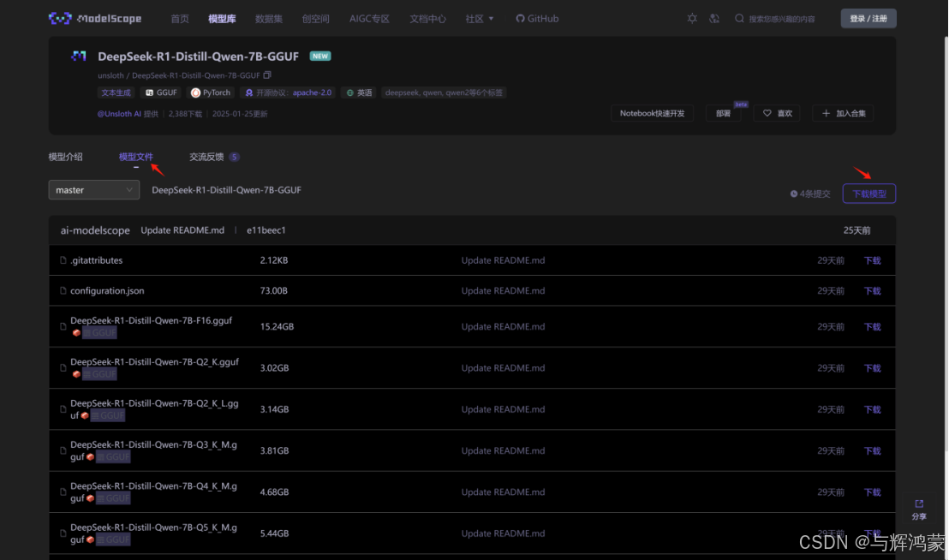This screenshot has height=560, width=949.
Task: Open the AIGC专区 nav item
Action: tap(369, 19)
